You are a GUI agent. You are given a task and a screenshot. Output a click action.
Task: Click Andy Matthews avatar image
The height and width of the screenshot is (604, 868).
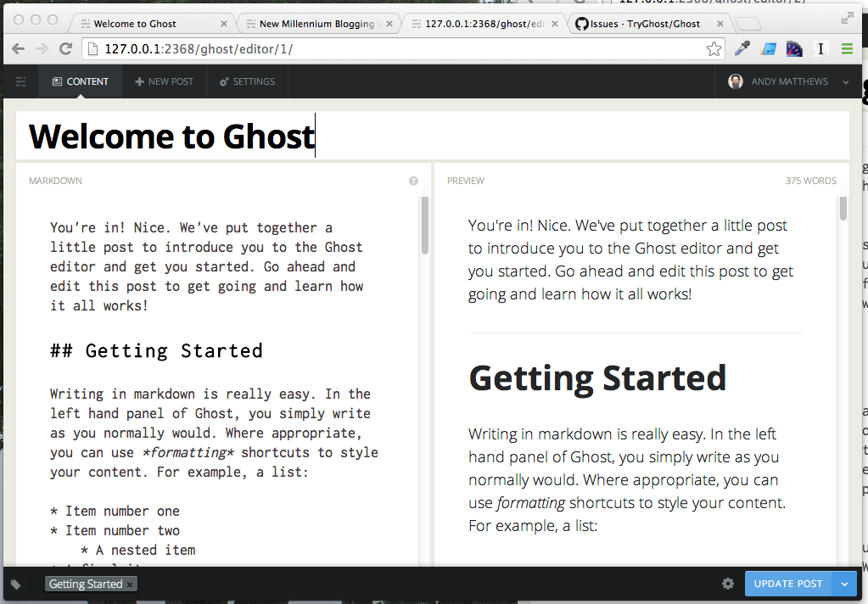[x=735, y=81]
